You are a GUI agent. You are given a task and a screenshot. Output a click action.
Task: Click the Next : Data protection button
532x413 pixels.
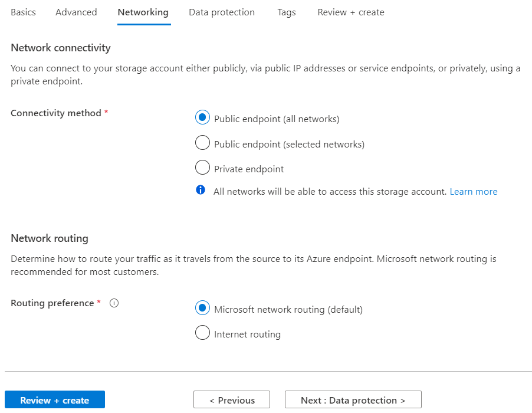[x=353, y=400]
